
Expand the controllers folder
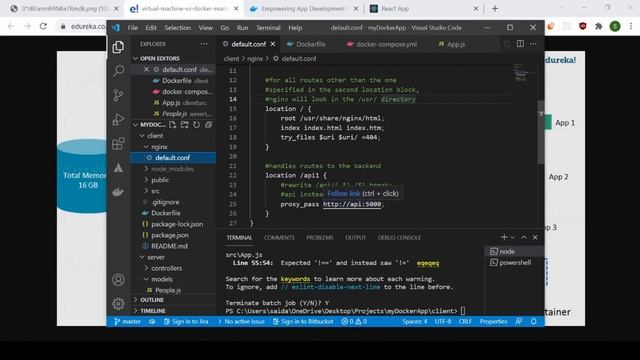pos(167,268)
